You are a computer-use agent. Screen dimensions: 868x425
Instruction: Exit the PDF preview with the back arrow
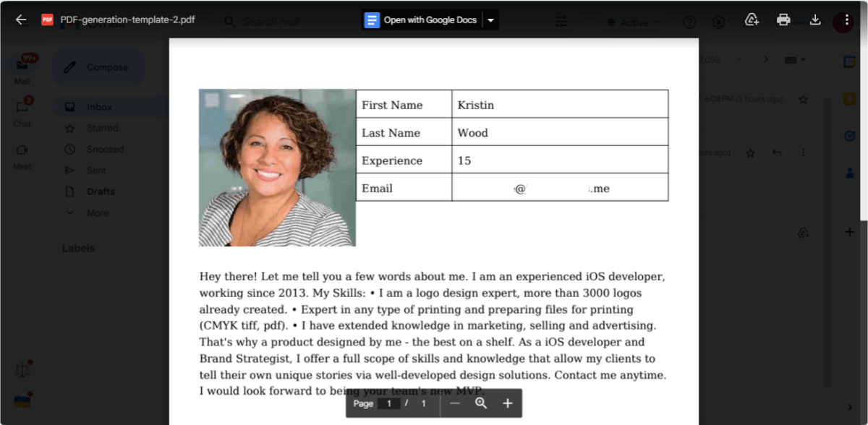(x=20, y=20)
